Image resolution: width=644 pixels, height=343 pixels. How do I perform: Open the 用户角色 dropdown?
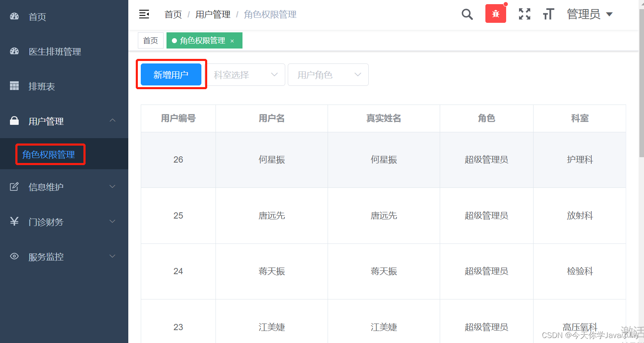(328, 75)
